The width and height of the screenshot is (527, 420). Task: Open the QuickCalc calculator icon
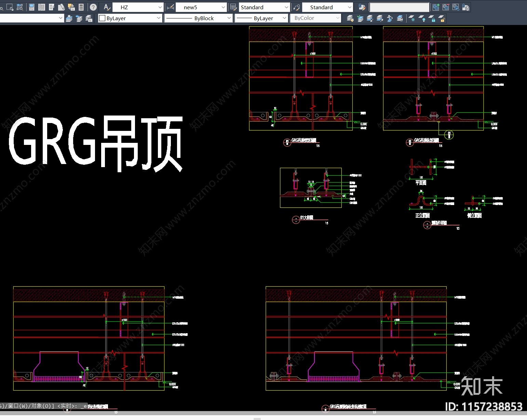pos(81,7)
